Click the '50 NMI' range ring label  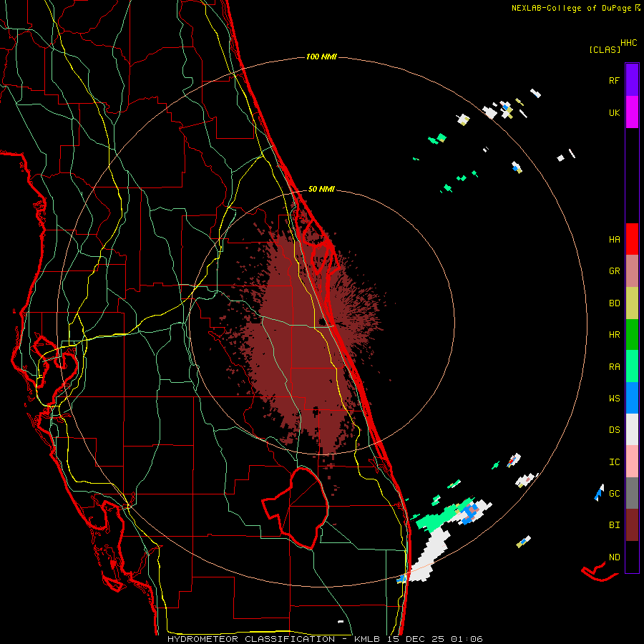[321, 190]
